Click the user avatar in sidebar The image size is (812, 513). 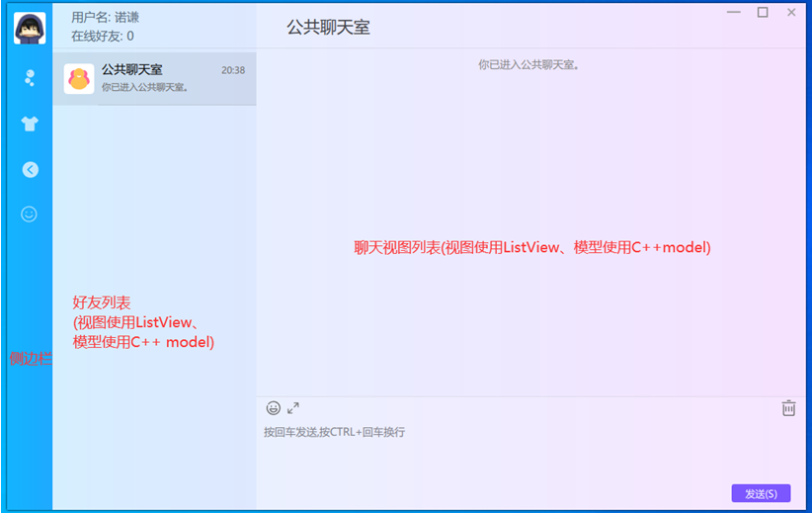[x=30, y=28]
